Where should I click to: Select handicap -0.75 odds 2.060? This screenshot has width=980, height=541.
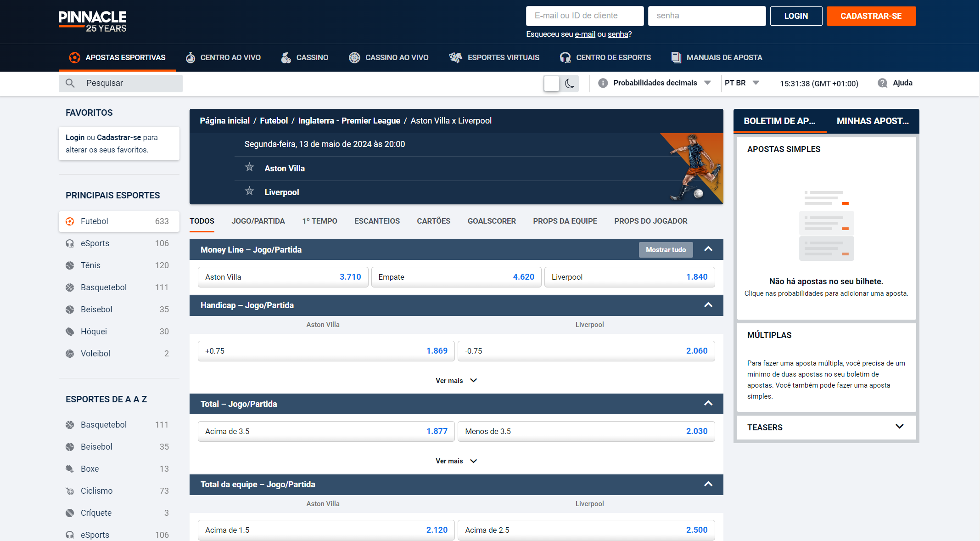click(x=586, y=351)
